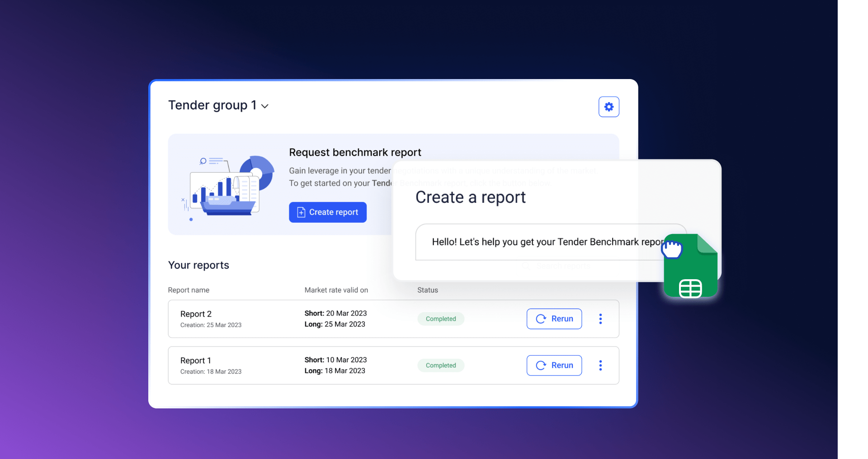Click the Status column header
The image size is (868, 459).
(x=427, y=290)
